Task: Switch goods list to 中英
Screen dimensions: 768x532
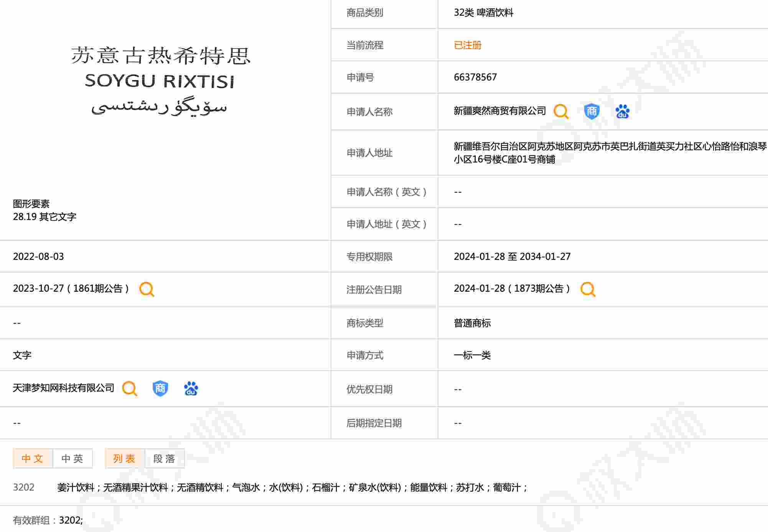Action: coord(73,458)
